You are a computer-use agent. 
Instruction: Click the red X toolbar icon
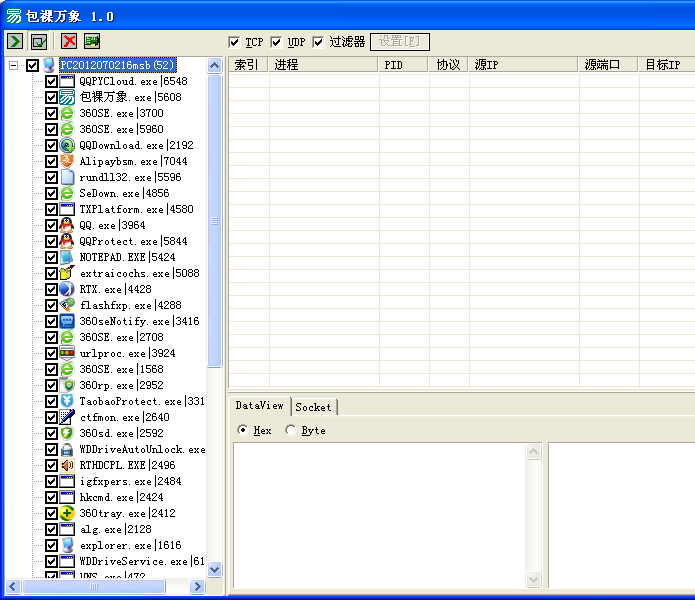[x=69, y=41]
